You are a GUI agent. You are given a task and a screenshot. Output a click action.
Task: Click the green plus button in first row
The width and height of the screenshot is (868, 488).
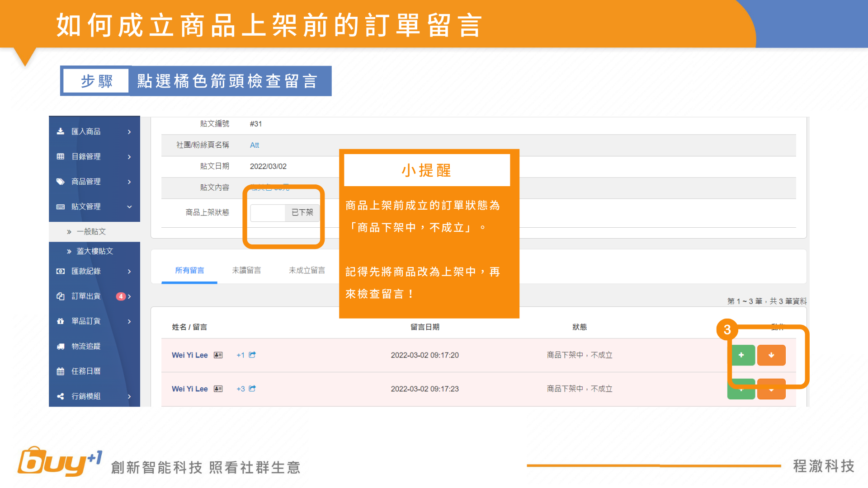tap(741, 355)
